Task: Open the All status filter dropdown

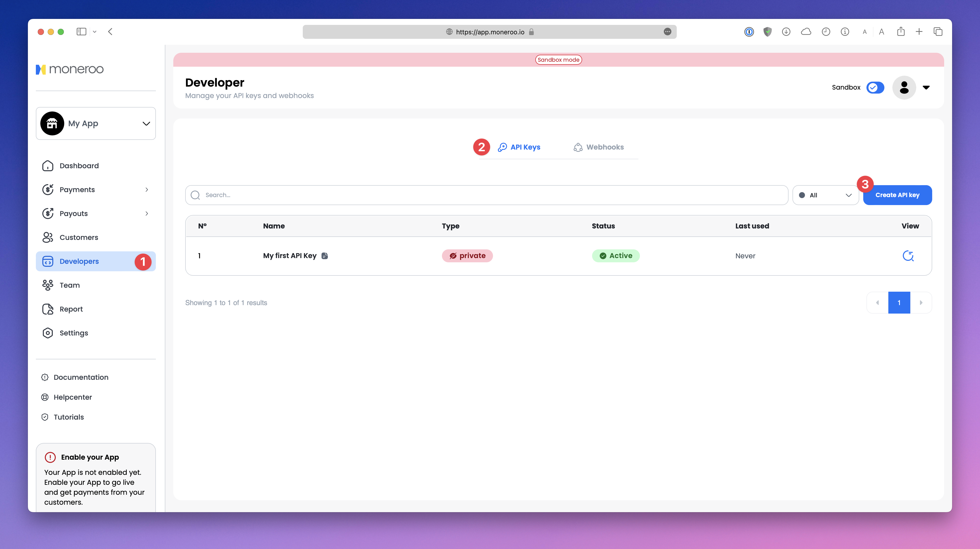Action: 825,195
